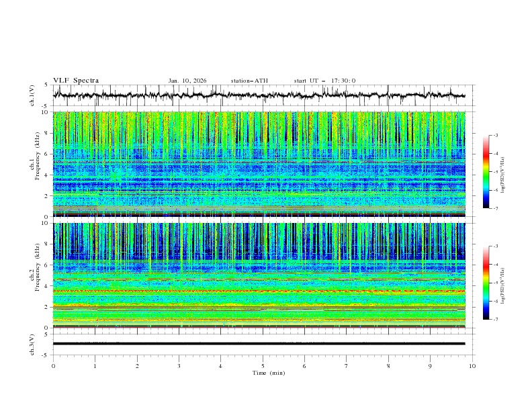Select the 8 minute time axis label
Viewport: 532px width, 411px height.
point(388,366)
